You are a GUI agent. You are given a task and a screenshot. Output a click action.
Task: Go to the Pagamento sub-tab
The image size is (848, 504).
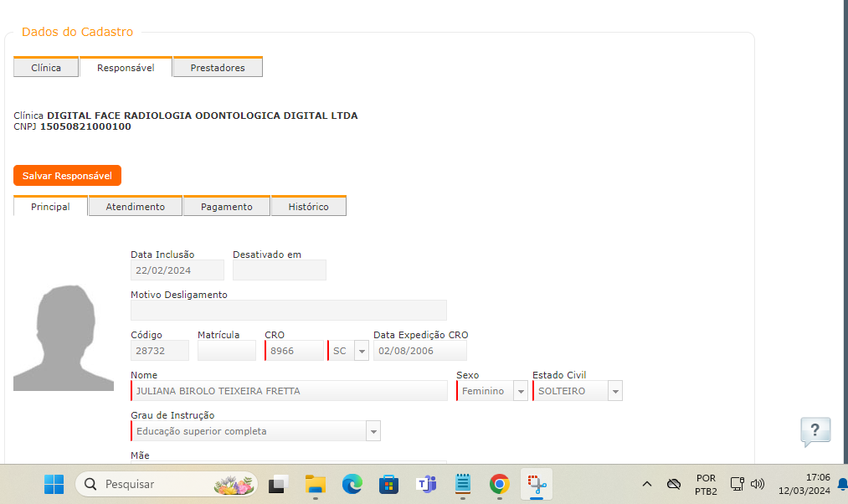227,206
